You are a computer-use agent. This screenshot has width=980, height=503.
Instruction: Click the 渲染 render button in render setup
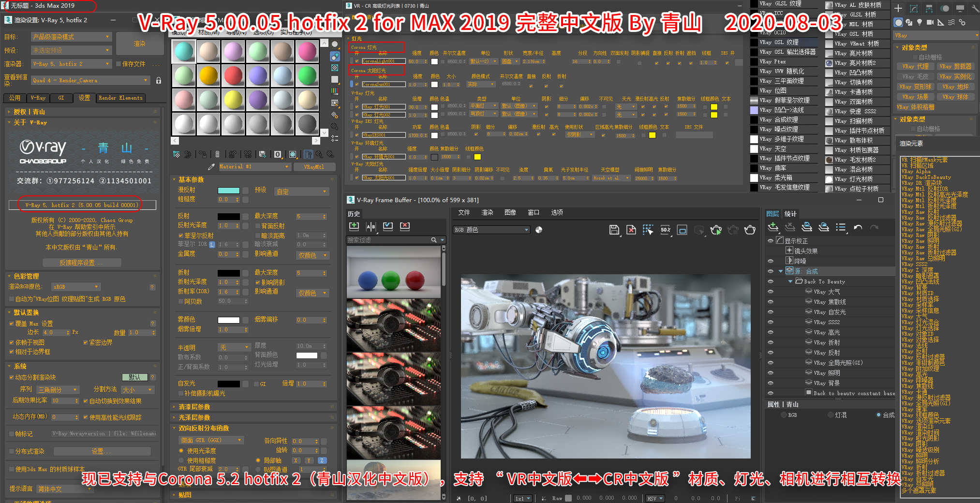click(x=140, y=44)
